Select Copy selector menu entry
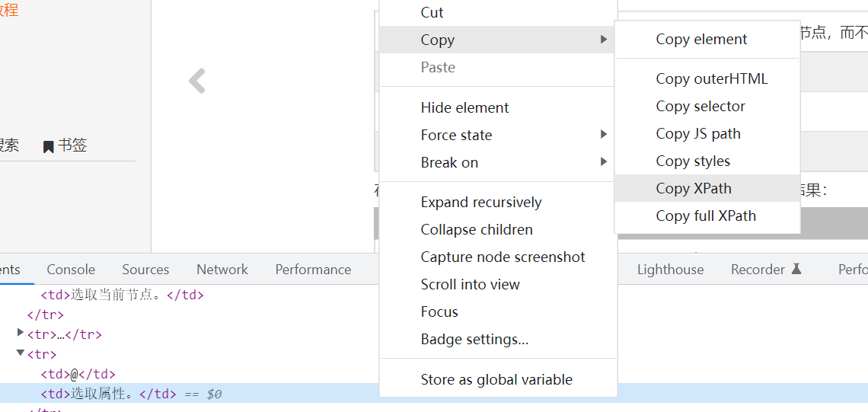 pos(700,107)
